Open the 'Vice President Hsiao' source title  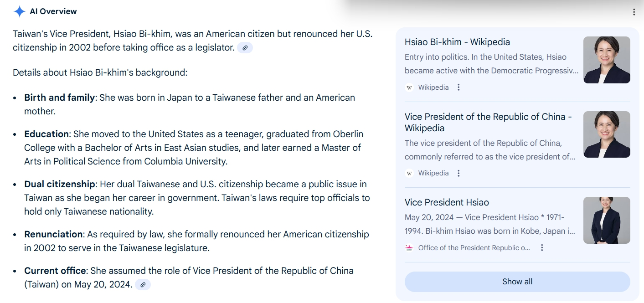pos(447,202)
